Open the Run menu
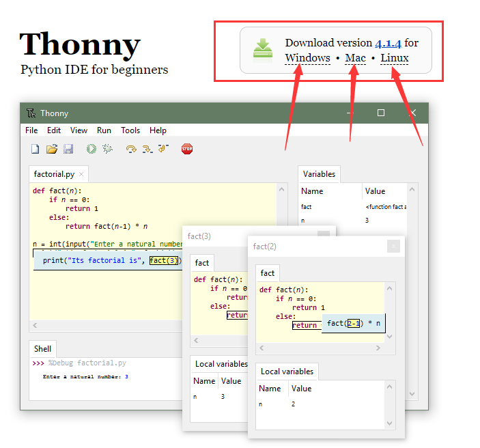The height and width of the screenshot is (448, 480). pos(104,130)
